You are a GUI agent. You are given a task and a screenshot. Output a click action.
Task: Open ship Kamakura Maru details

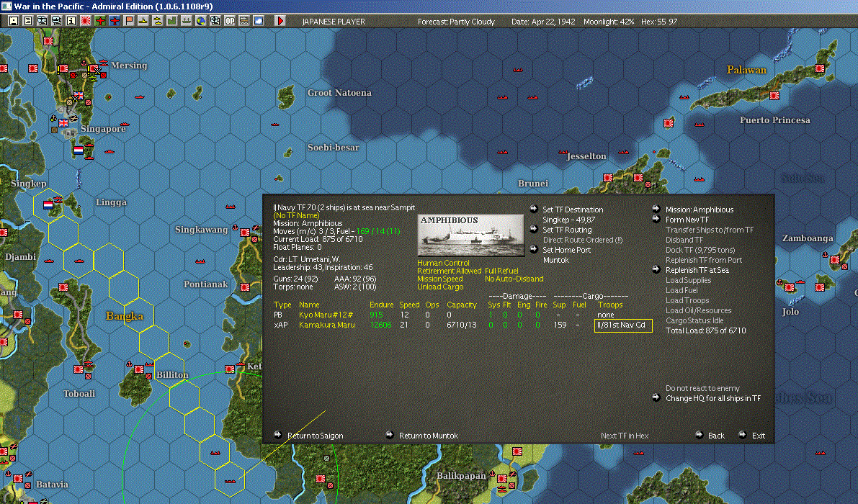coord(326,325)
